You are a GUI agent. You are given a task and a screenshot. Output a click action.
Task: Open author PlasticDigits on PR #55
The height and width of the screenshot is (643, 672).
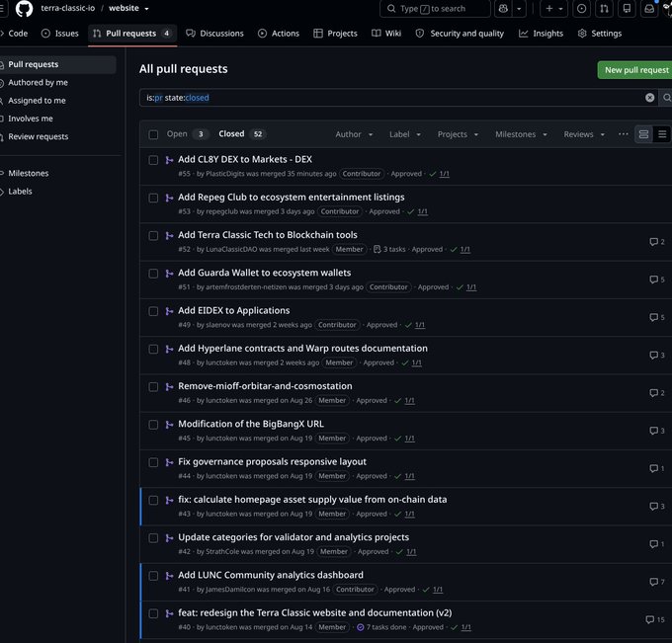[x=225, y=174]
